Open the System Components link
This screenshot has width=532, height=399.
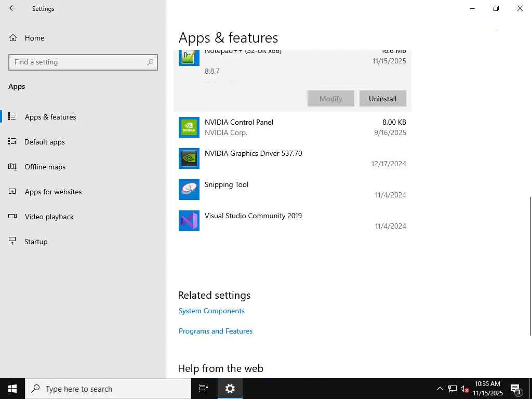211,311
